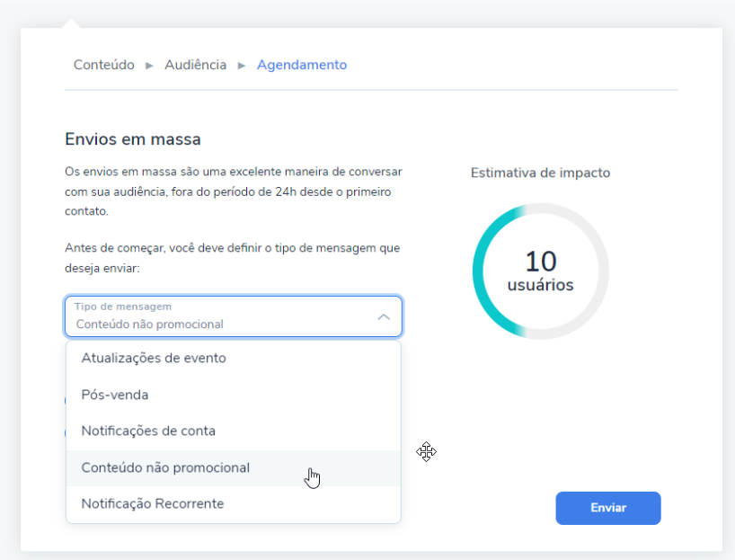Click the bulk-send description paragraph
Screen dimensions: 735x560
click(233, 191)
